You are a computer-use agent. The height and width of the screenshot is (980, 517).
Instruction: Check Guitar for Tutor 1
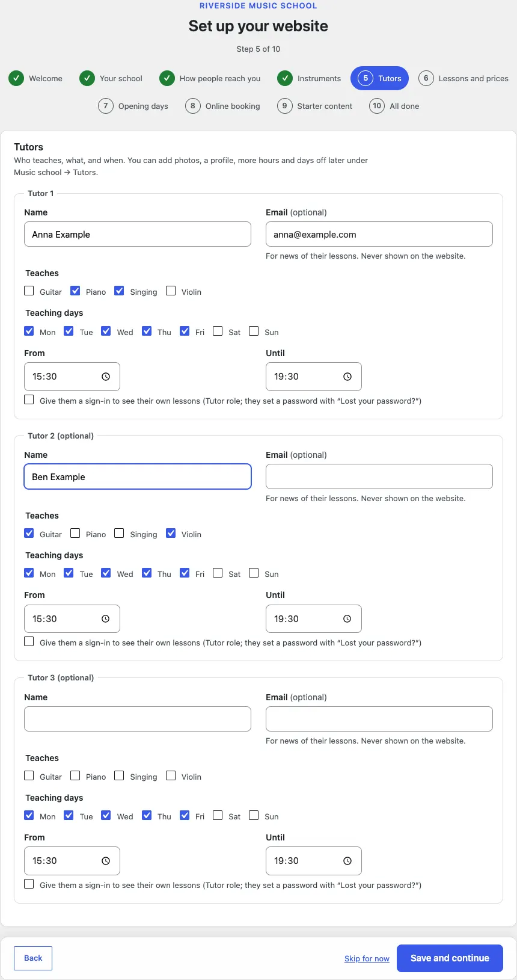(x=29, y=291)
